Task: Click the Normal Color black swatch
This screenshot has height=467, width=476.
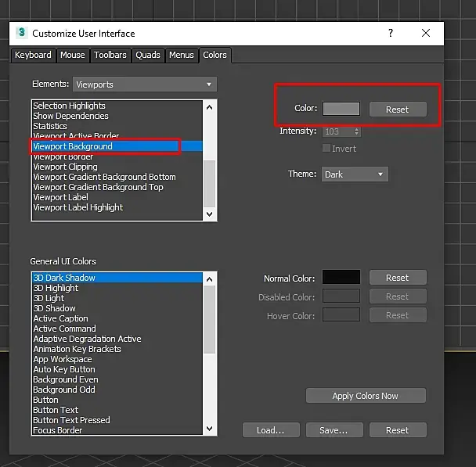Action: (341, 278)
